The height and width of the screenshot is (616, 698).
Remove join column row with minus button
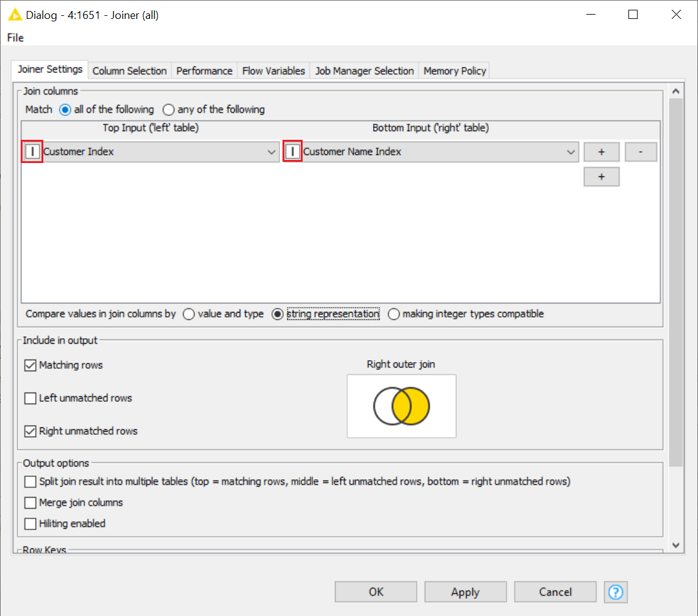(640, 152)
